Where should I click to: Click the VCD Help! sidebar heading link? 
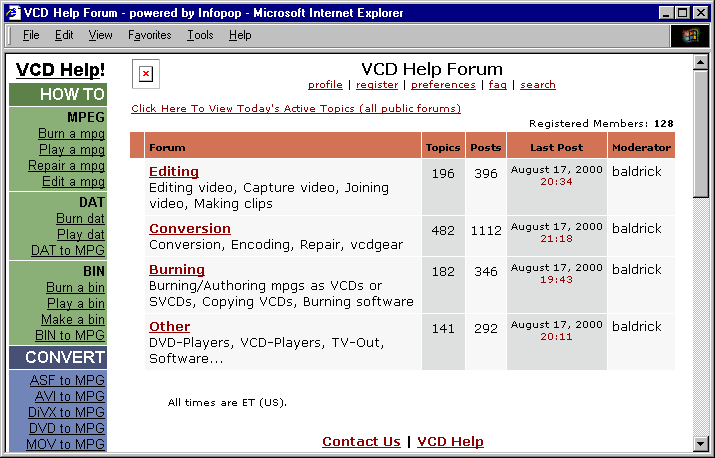pyautogui.click(x=60, y=70)
